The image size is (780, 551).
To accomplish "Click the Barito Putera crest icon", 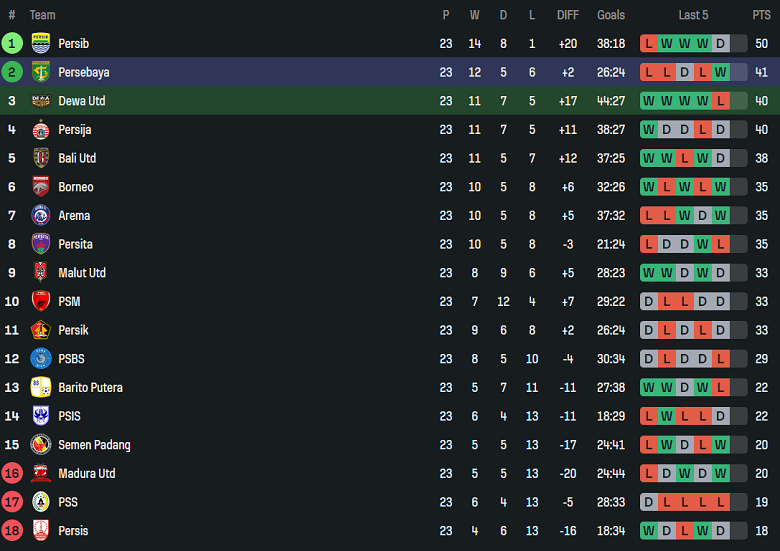I will [41, 387].
